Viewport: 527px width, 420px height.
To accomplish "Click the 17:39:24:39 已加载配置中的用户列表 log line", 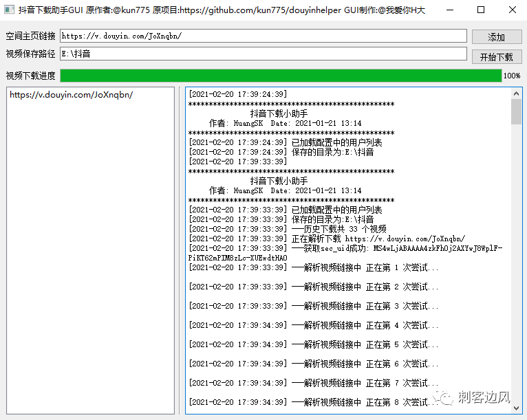I will pyautogui.click(x=286, y=143).
